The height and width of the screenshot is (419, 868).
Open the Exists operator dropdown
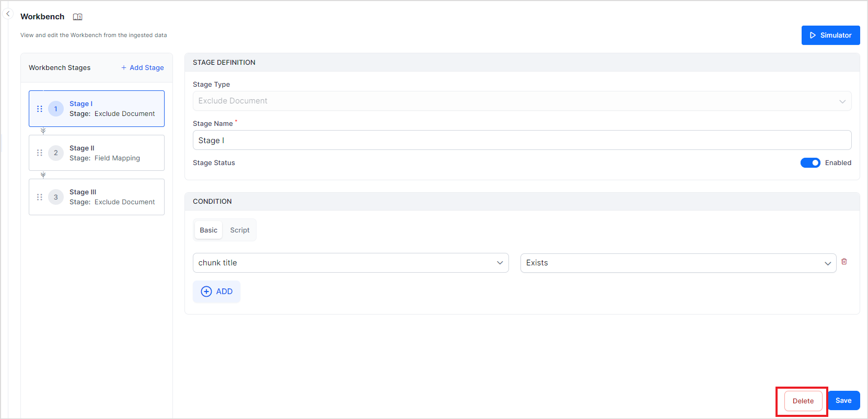click(678, 263)
